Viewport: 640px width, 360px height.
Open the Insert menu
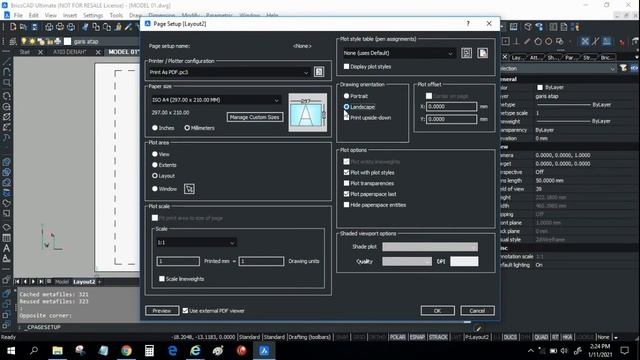(70, 15)
